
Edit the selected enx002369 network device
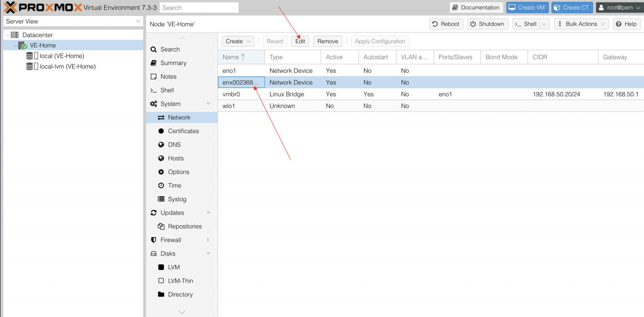[x=300, y=41]
